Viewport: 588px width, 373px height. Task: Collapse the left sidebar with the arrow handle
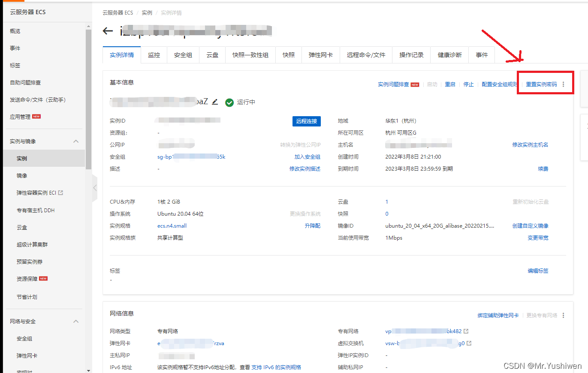tap(95, 188)
